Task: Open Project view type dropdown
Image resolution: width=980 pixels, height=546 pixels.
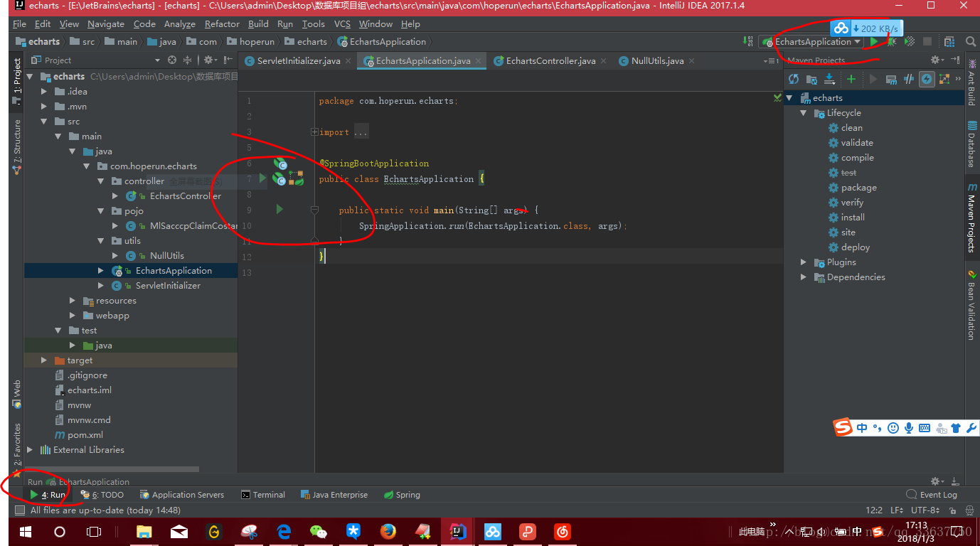Action: click(157, 60)
